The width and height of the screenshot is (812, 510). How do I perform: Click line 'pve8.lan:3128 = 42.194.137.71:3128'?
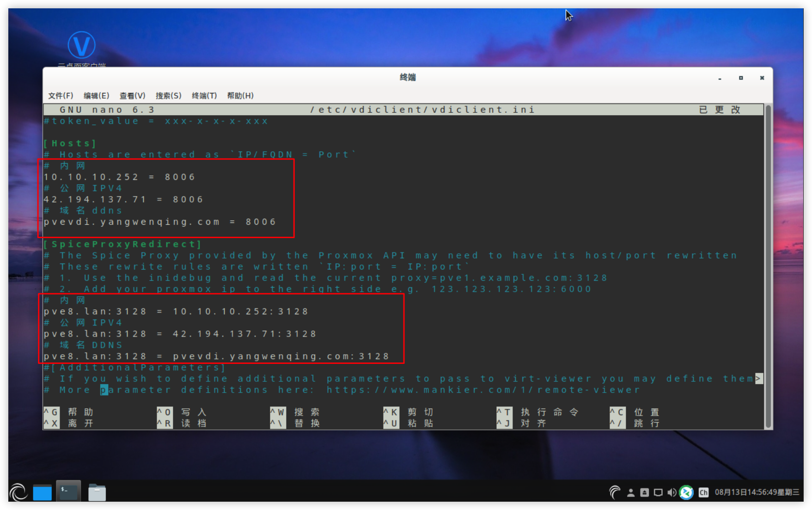tap(180, 334)
